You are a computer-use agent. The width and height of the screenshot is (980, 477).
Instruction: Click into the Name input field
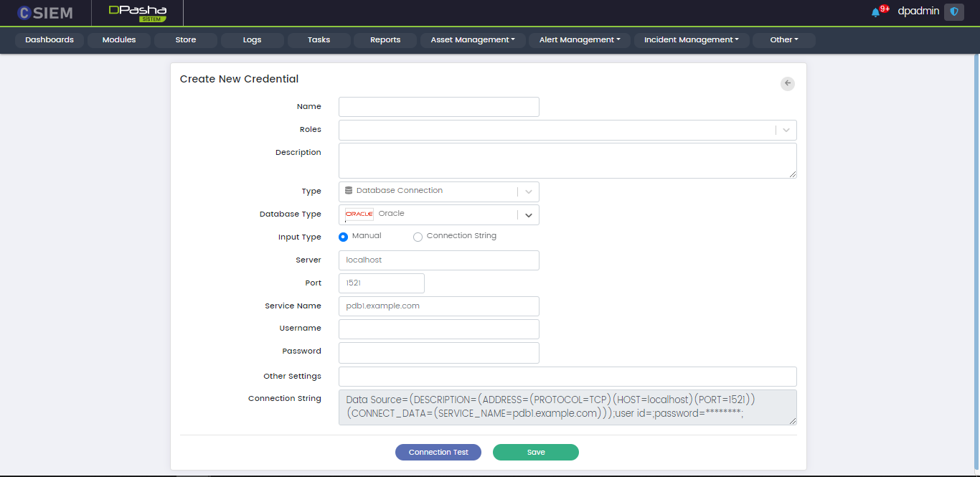[438, 107]
